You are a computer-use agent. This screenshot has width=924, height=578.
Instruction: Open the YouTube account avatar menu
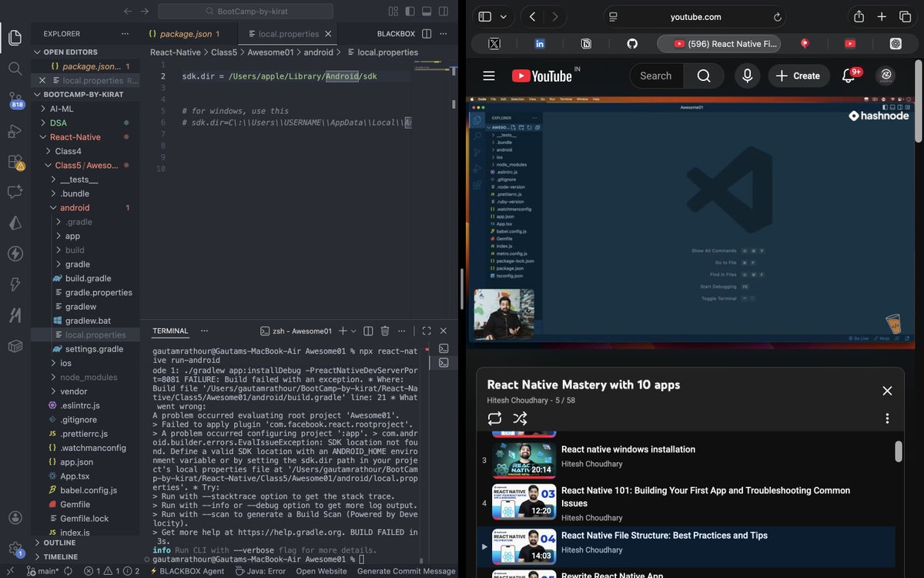[885, 76]
